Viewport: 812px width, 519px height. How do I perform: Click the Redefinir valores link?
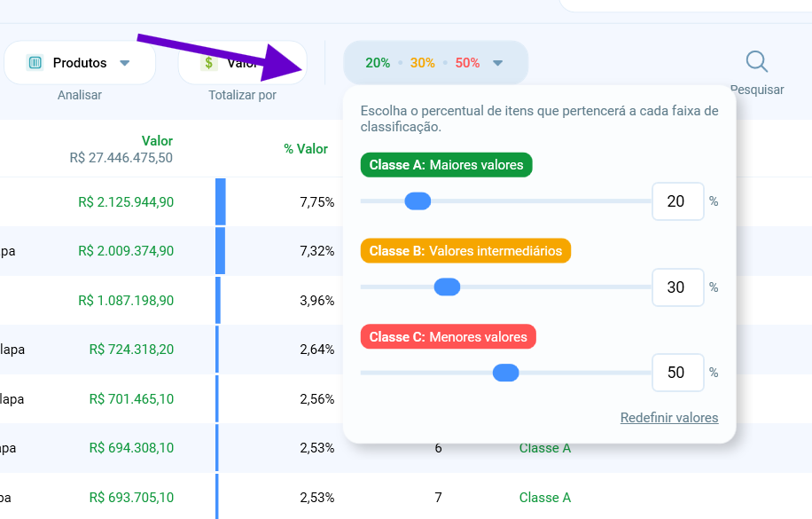click(x=669, y=417)
